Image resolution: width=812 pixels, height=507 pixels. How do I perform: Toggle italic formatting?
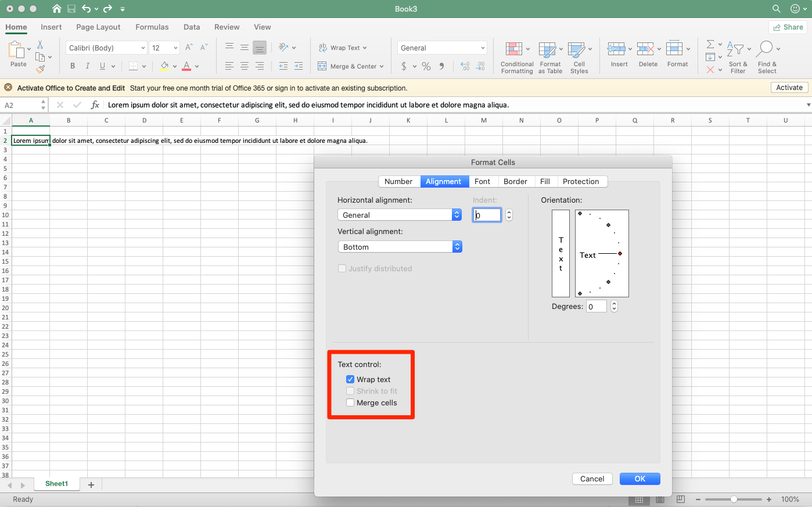pyautogui.click(x=88, y=66)
